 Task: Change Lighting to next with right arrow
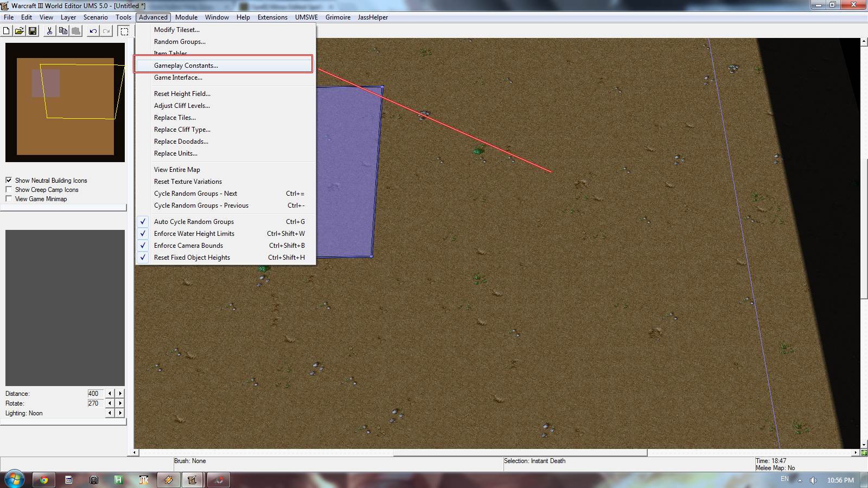click(x=120, y=413)
